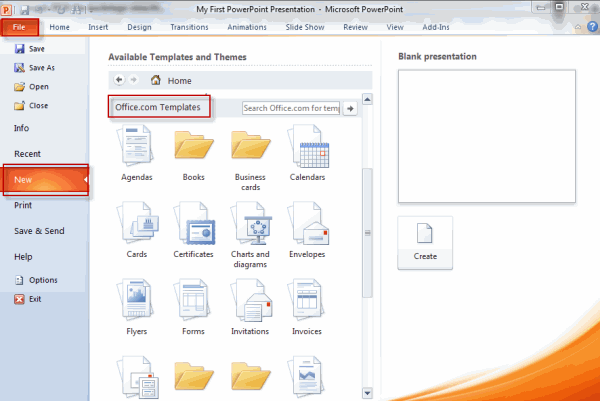Viewport: 600px width, 401px height.
Task: Open the Info page in Backstage
Action: [21, 128]
